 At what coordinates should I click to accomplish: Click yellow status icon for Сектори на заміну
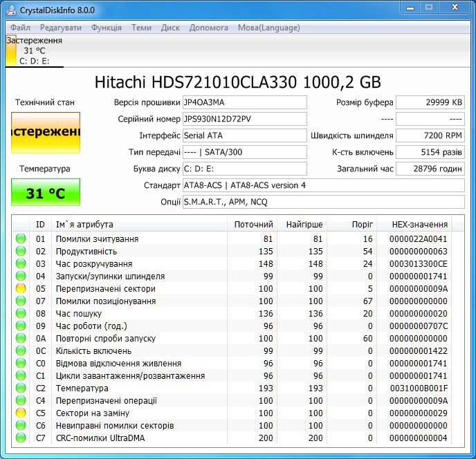[x=21, y=413]
